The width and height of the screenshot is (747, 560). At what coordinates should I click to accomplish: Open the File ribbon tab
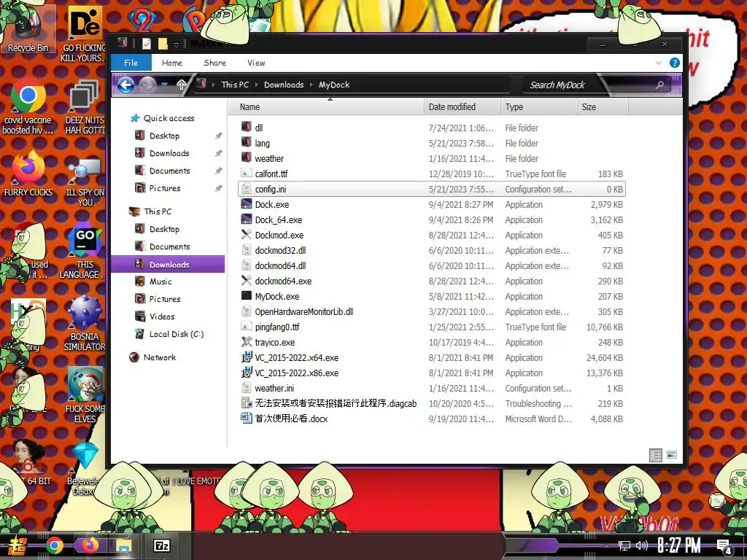pyautogui.click(x=131, y=63)
